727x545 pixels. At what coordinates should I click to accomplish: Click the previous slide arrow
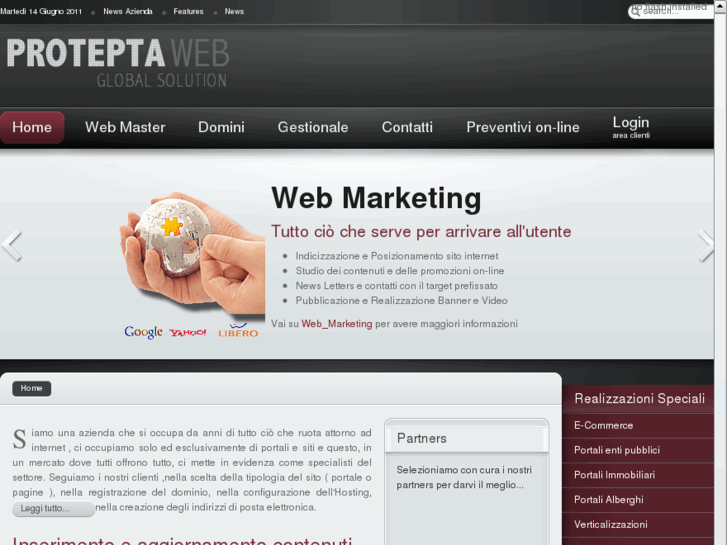click(12, 245)
